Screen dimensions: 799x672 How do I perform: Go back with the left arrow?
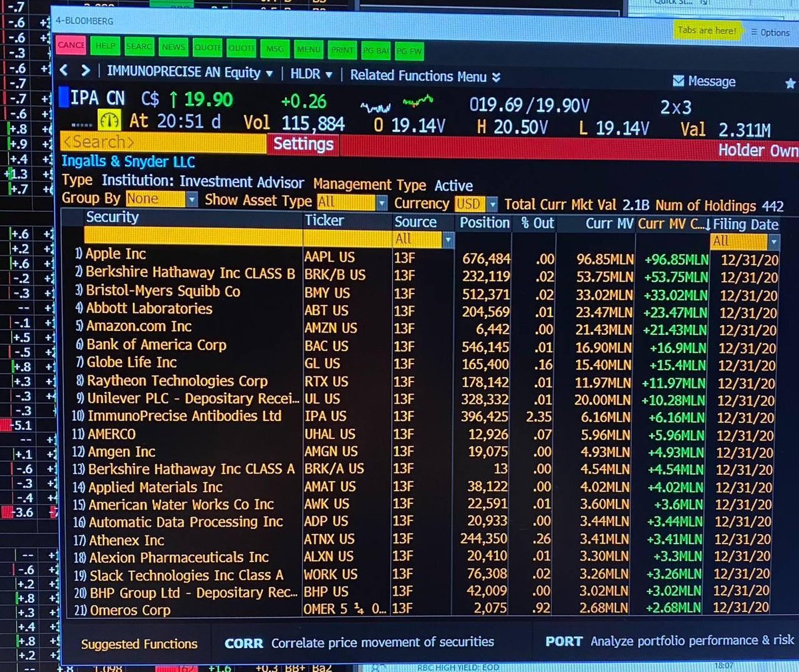coord(64,70)
